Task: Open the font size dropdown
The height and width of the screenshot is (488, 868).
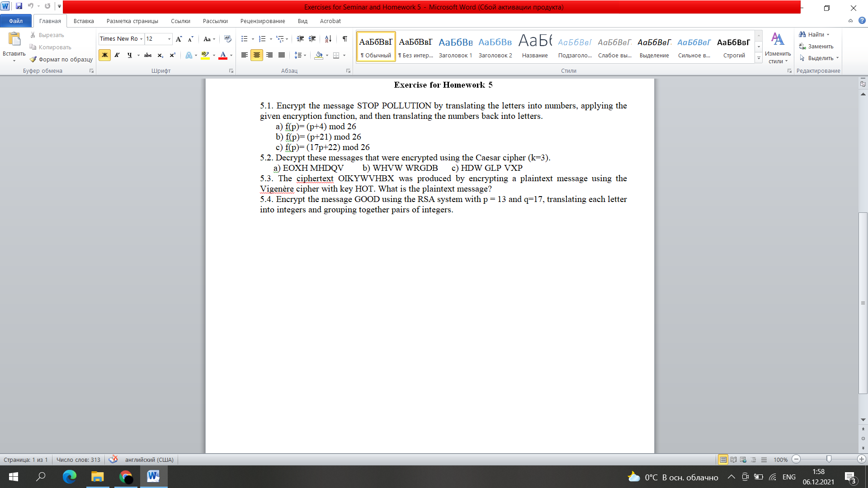Action: 169,39
